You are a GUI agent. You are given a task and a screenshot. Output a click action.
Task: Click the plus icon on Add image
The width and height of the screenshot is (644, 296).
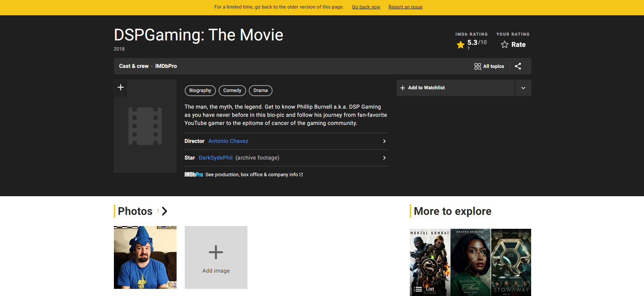216,252
